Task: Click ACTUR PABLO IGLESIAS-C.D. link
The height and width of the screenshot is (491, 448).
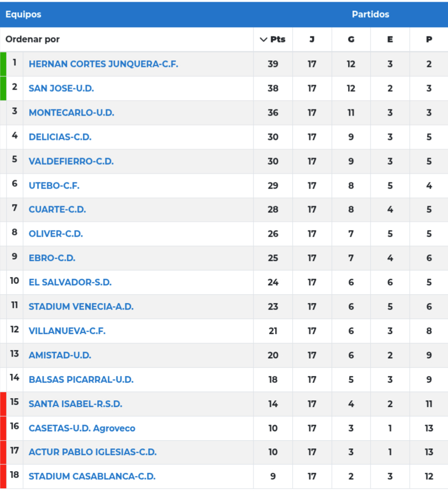Action: point(93,452)
